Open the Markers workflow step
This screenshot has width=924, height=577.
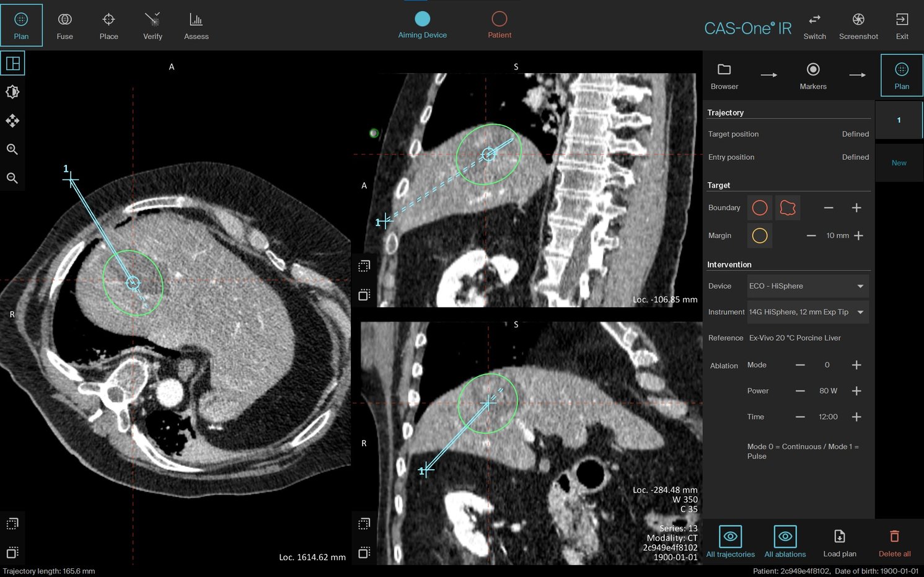[x=813, y=76]
